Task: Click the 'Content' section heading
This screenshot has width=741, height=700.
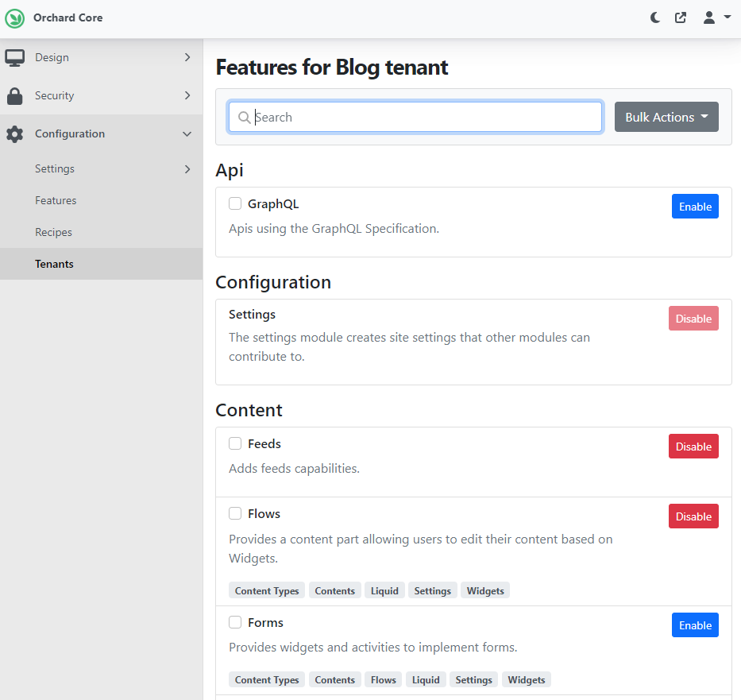Action: (249, 410)
